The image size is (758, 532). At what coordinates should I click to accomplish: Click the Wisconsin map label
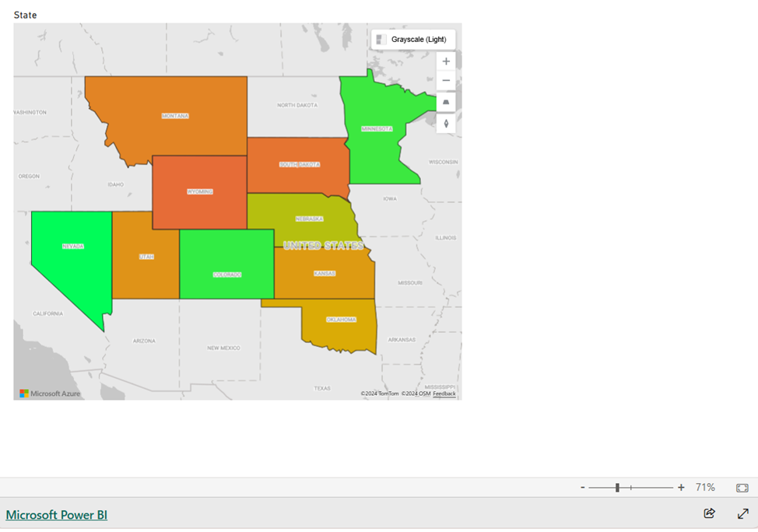(444, 162)
